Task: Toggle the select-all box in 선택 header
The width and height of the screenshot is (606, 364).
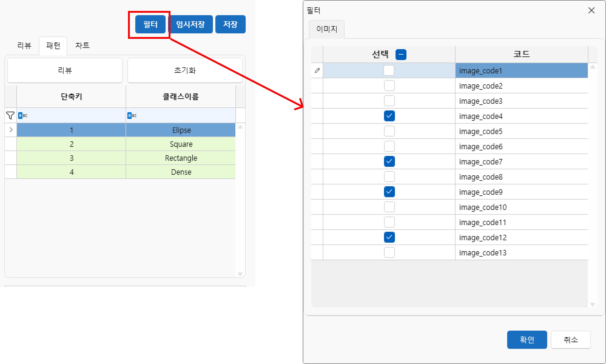Action: (x=401, y=55)
